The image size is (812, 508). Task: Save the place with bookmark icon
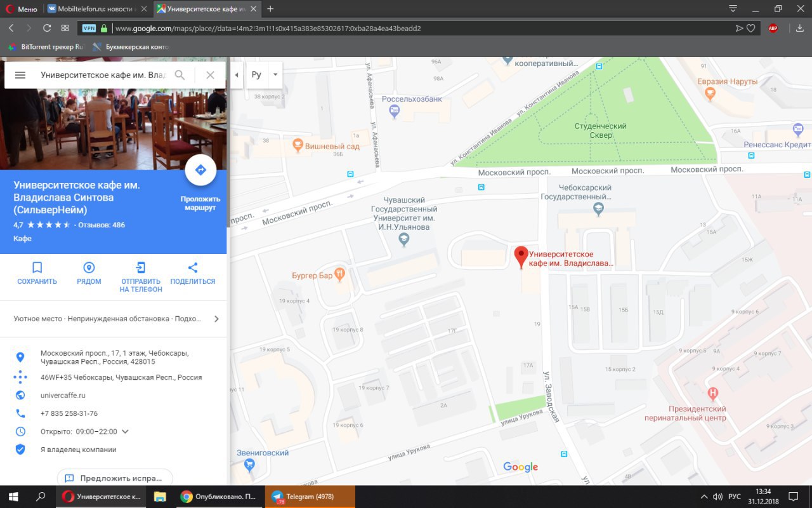point(37,267)
